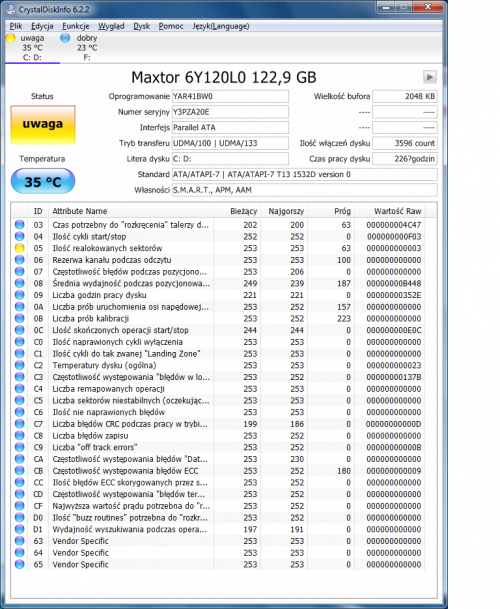The width and height of the screenshot is (500, 609).
Task: Click the blue status icon of attribute 08
Action: click(19, 283)
